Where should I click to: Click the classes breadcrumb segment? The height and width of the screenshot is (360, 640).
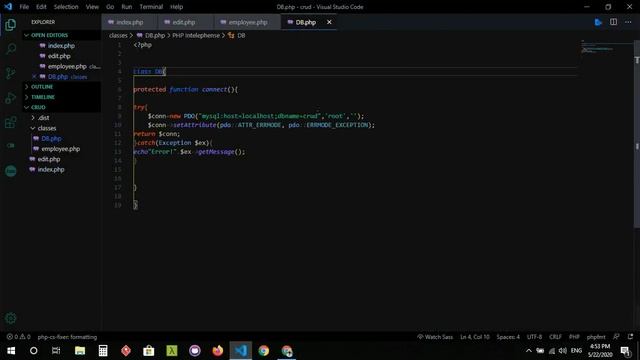pos(118,36)
